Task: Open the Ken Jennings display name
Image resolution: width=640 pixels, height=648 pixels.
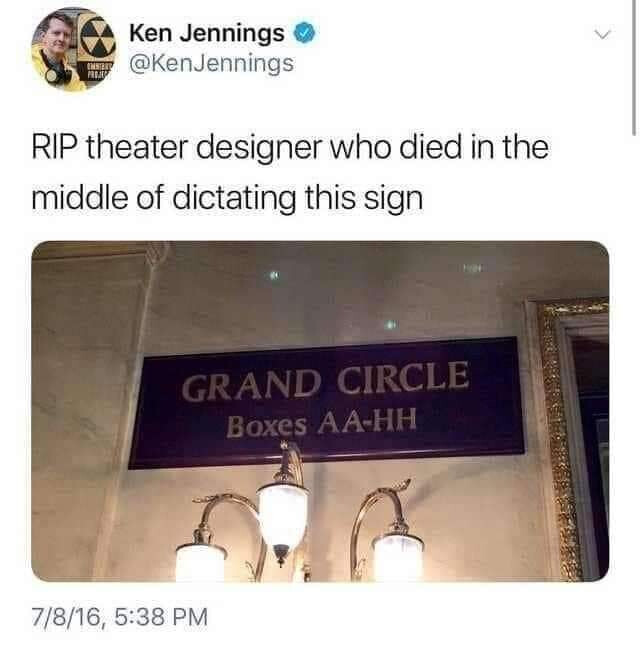Action: [207, 33]
